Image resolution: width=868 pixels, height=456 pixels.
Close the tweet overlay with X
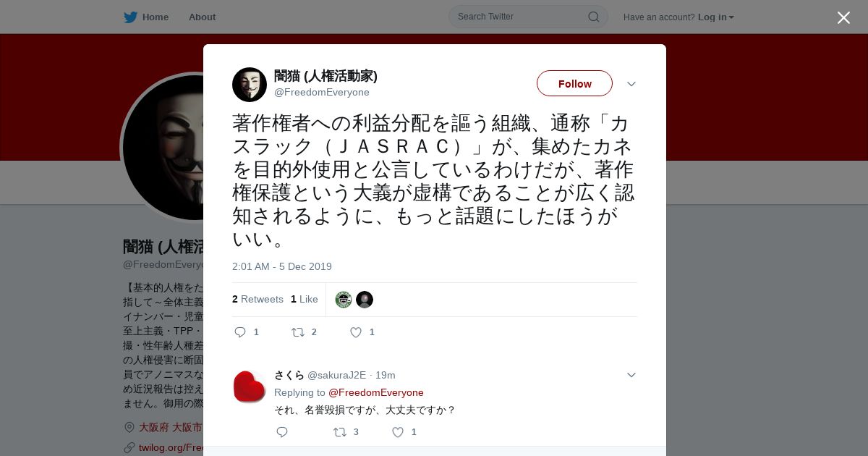click(843, 17)
